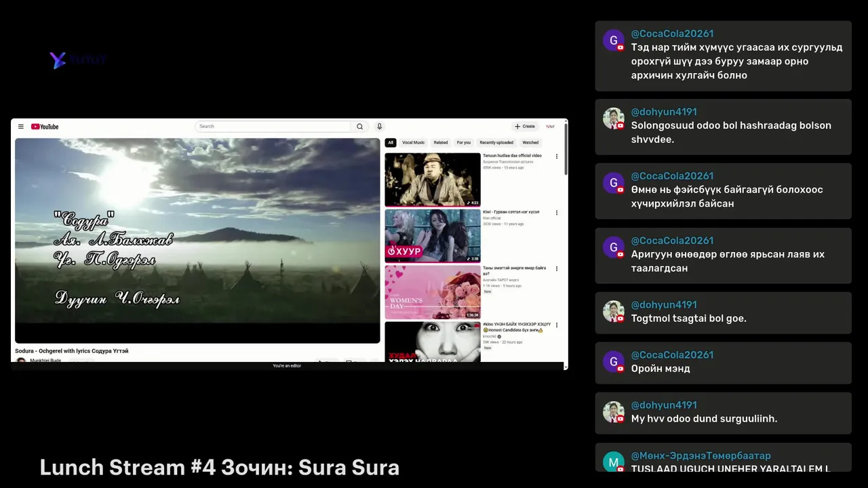Click @CocaCola20261 name above Аригуун өнөөдөр message
Screen dimensions: 868x488
(x=672, y=241)
